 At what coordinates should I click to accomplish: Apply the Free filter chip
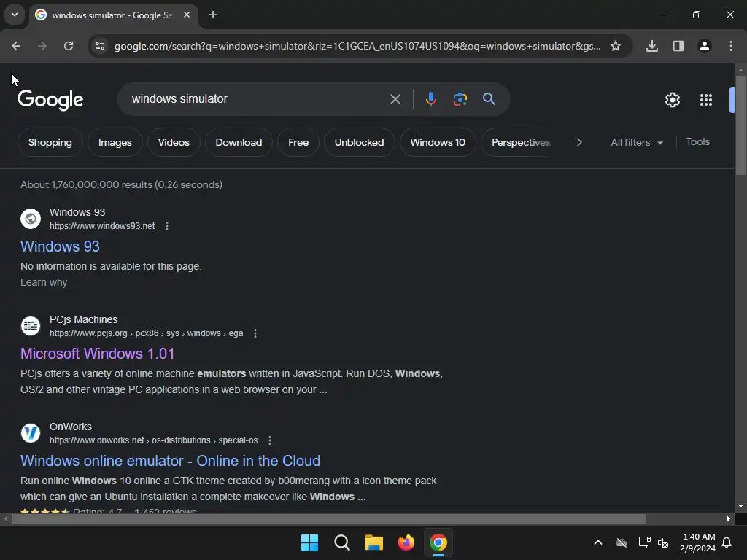(x=298, y=142)
